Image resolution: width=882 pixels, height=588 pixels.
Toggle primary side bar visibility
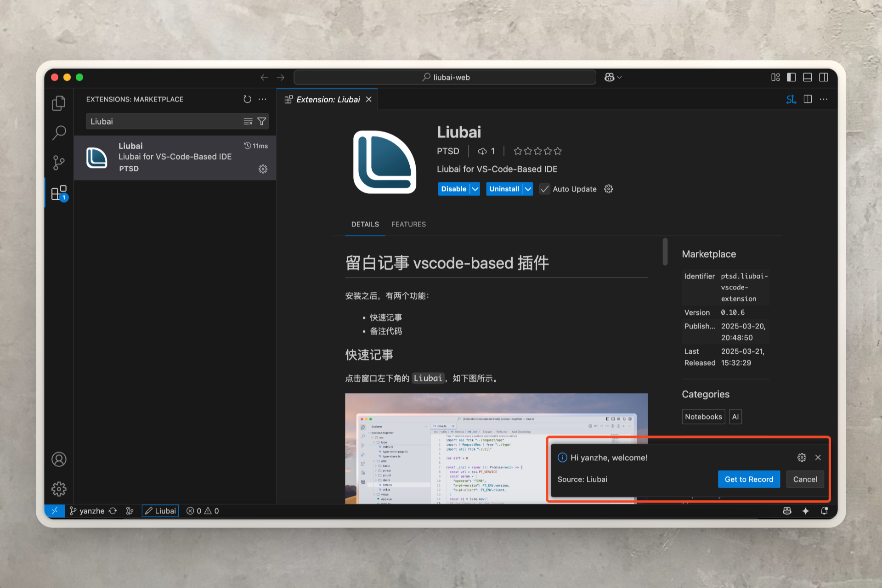[x=791, y=77]
